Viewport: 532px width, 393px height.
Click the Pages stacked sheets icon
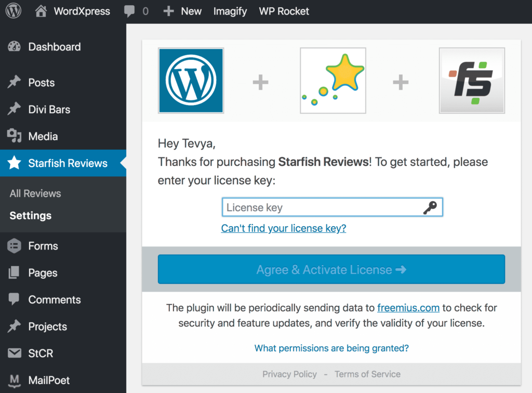tap(14, 272)
